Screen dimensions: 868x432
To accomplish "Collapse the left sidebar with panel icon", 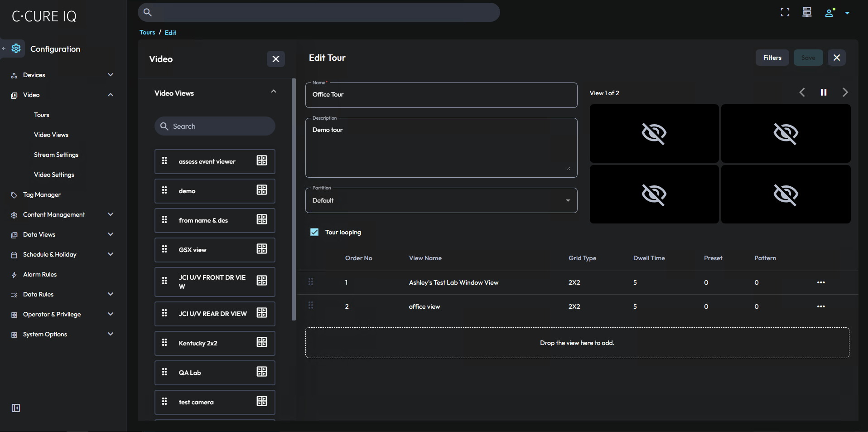I will (15, 408).
